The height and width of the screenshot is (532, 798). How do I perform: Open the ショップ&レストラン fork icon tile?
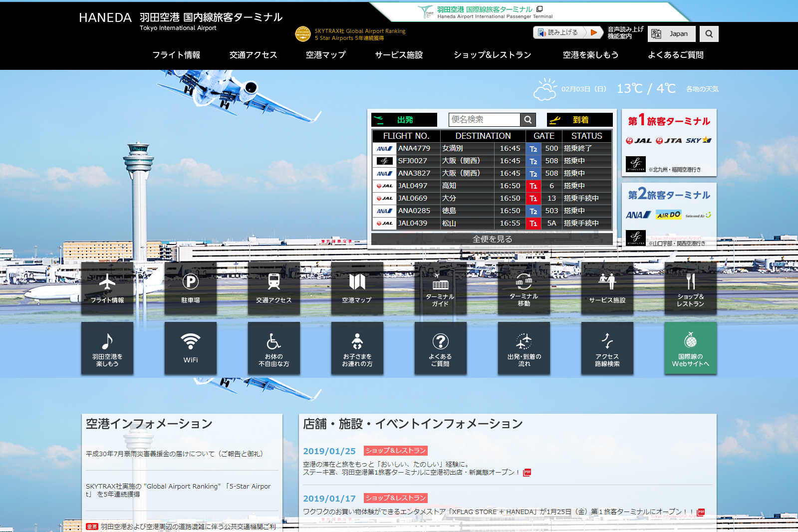click(x=691, y=288)
